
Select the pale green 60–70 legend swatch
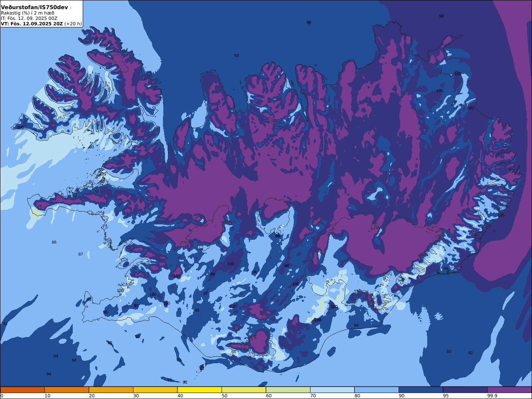[x=288, y=390]
